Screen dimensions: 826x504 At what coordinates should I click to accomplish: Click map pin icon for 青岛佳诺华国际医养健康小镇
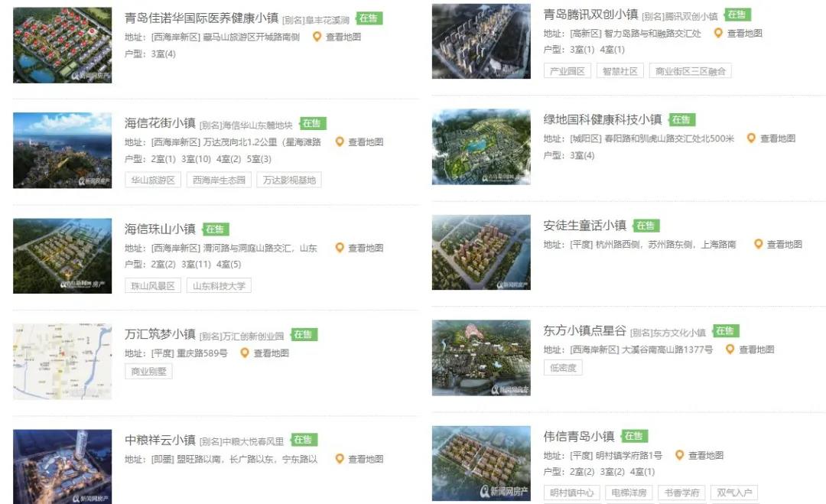pos(317,37)
